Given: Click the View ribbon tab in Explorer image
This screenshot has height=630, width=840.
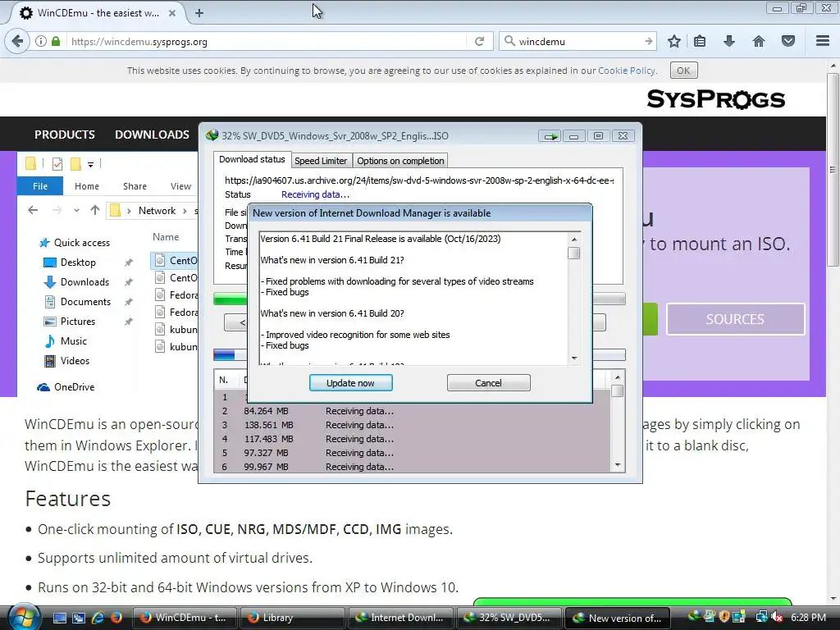Looking at the screenshot, I should [180, 186].
